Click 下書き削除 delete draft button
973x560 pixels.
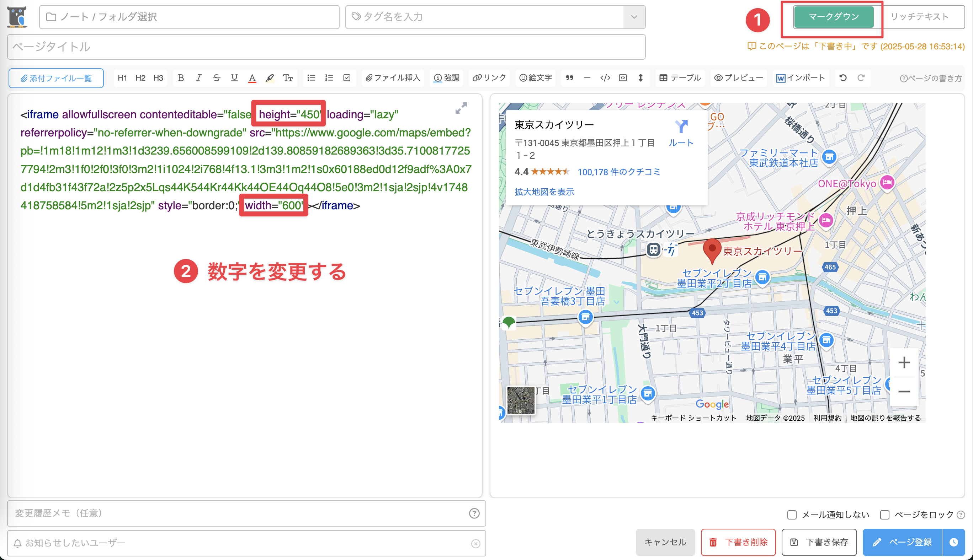pos(738,542)
